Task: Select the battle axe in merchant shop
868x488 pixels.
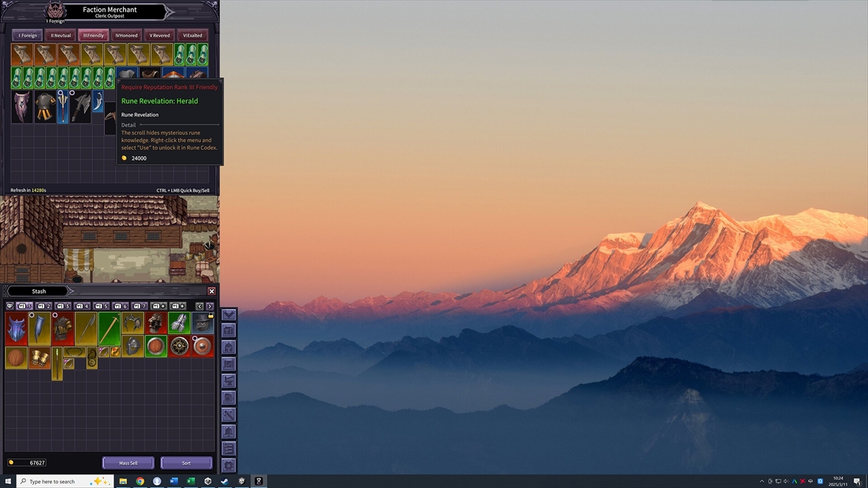Action: pos(81,107)
